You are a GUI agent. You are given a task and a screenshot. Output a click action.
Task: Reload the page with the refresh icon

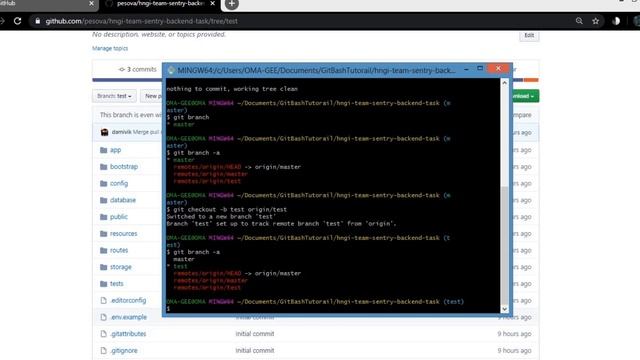tap(18, 21)
